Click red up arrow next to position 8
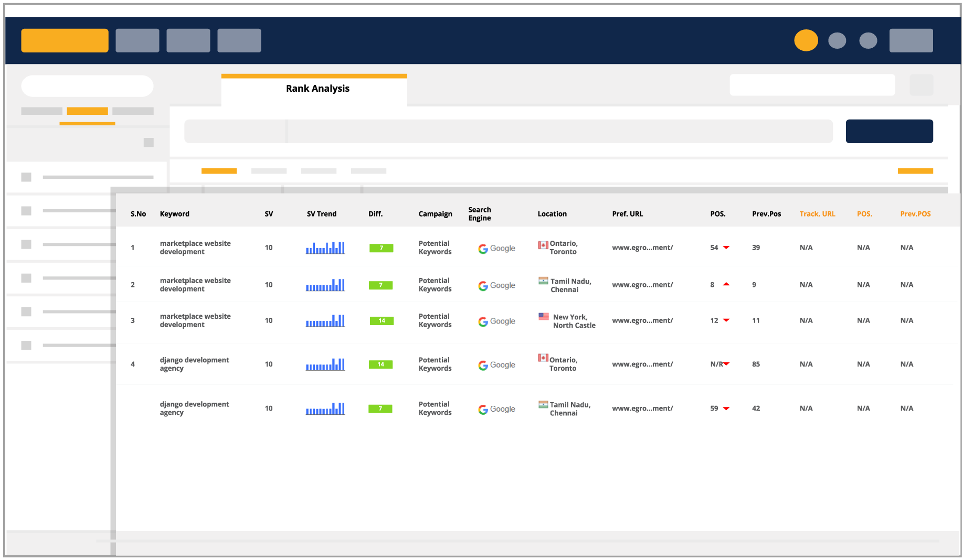Screen dimensions: 963x560 pyautogui.click(x=726, y=284)
